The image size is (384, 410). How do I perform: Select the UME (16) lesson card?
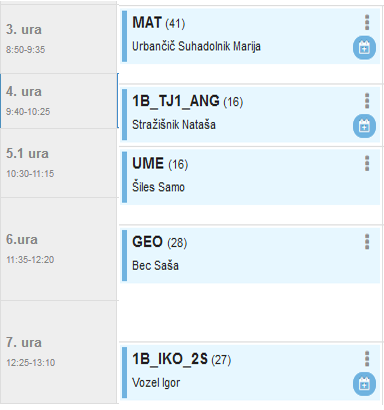[x=251, y=177]
